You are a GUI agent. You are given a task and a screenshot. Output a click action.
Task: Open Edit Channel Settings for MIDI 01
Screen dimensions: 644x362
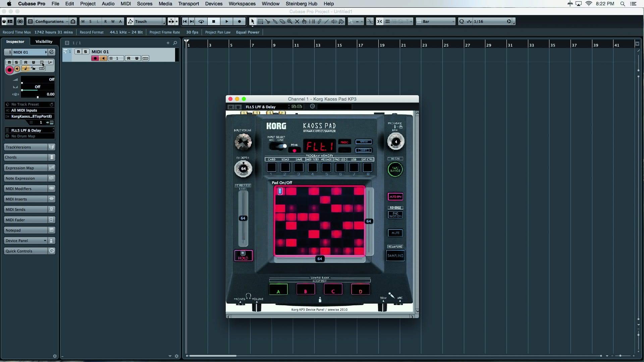(x=52, y=52)
